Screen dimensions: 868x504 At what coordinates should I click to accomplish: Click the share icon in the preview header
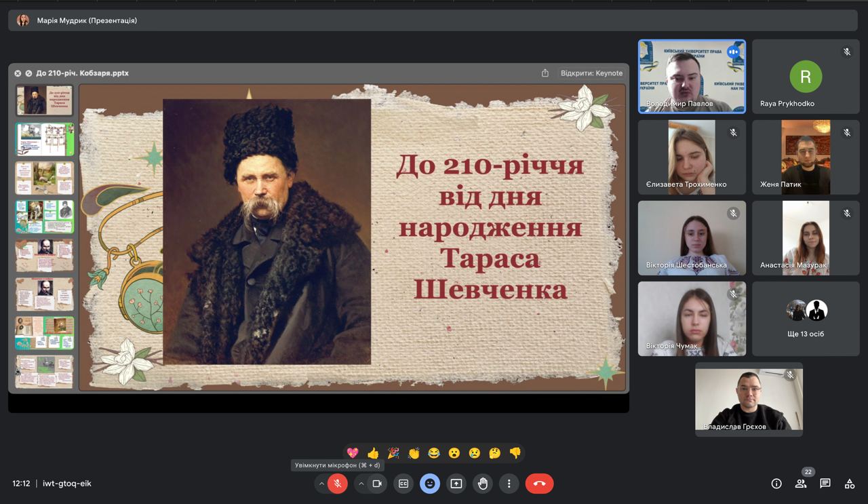pyautogui.click(x=545, y=73)
